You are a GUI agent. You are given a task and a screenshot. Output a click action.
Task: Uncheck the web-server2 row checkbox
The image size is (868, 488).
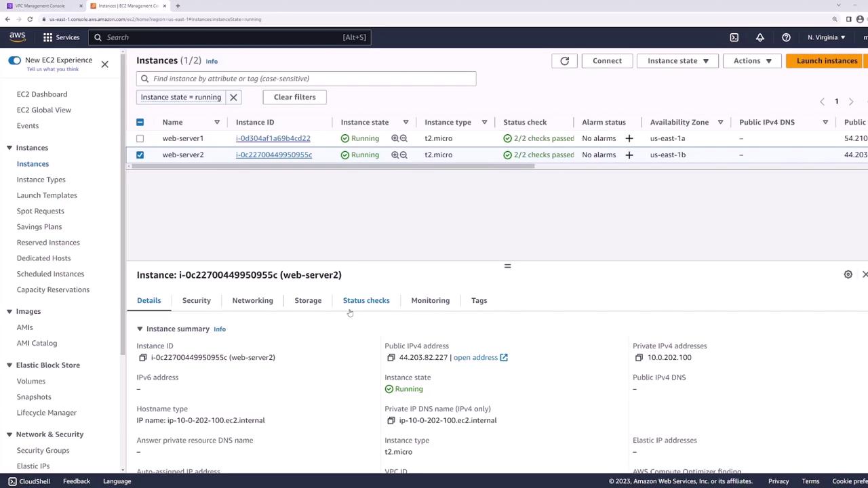[140, 155]
